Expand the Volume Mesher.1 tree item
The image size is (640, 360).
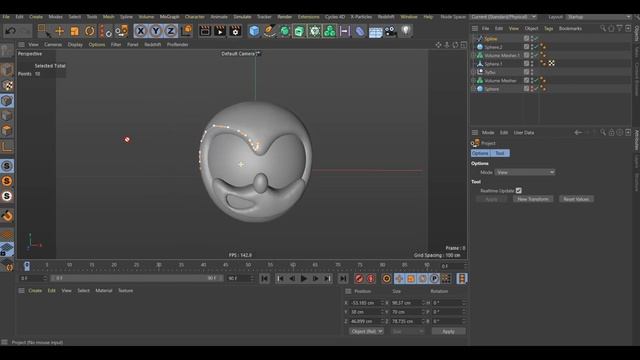tap(473, 55)
